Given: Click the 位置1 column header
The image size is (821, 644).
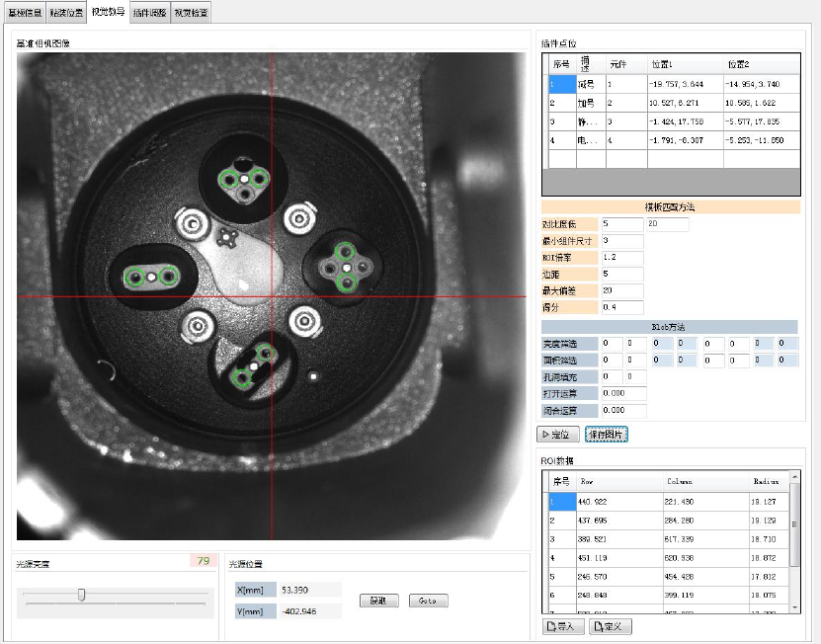Looking at the screenshot, I should (x=684, y=64).
